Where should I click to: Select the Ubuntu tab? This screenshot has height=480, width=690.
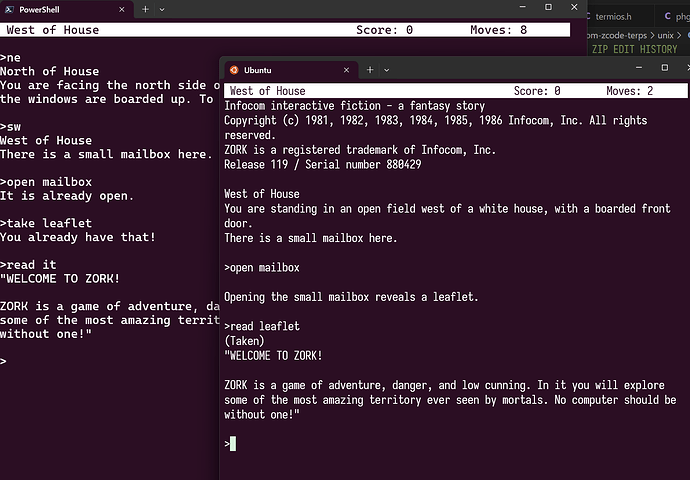coord(291,70)
